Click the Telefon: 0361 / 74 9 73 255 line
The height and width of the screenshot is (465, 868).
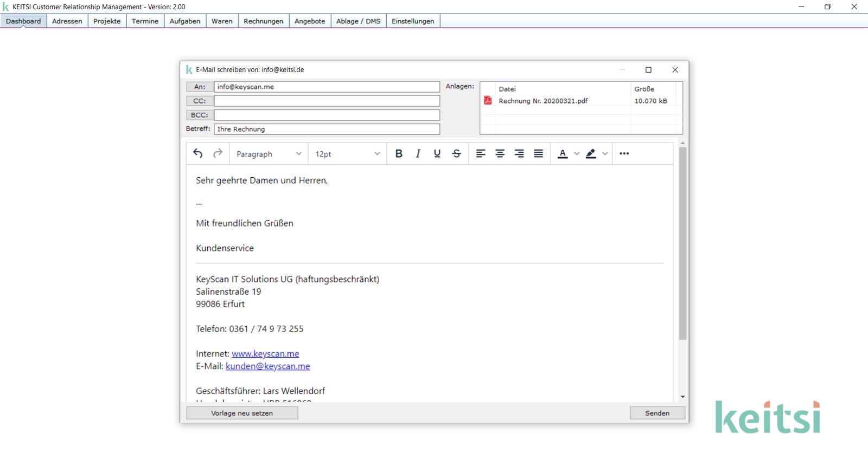pos(250,329)
